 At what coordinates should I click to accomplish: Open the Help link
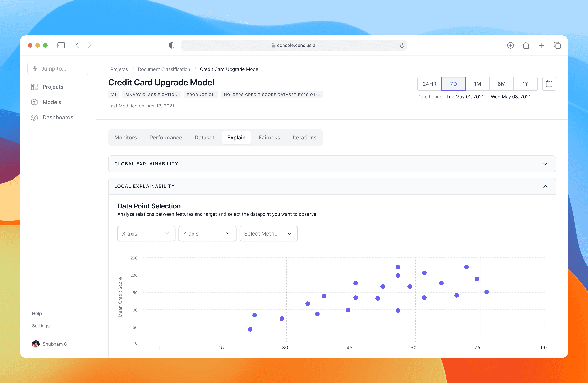point(37,313)
